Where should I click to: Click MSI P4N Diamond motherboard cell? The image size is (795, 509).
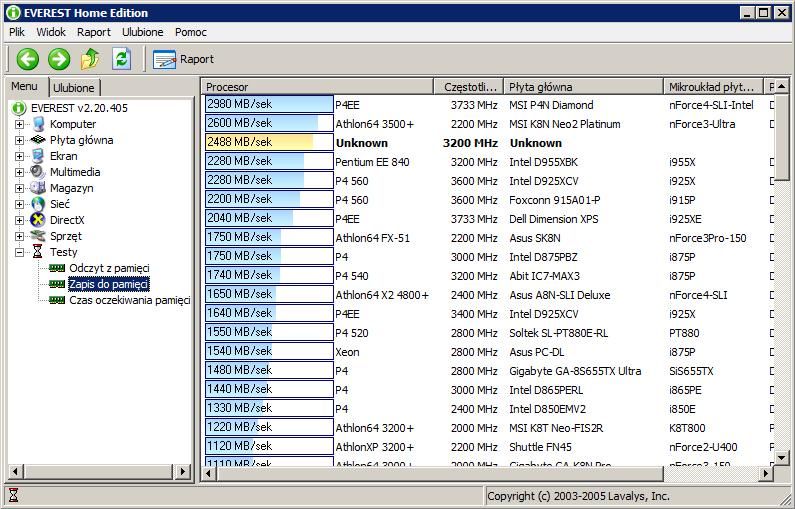pos(551,105)
